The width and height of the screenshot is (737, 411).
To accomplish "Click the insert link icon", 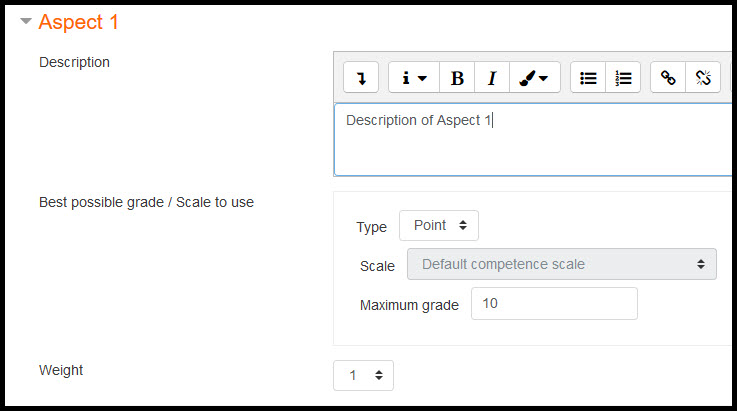I will pyautogui.click(x=668, y=78).
